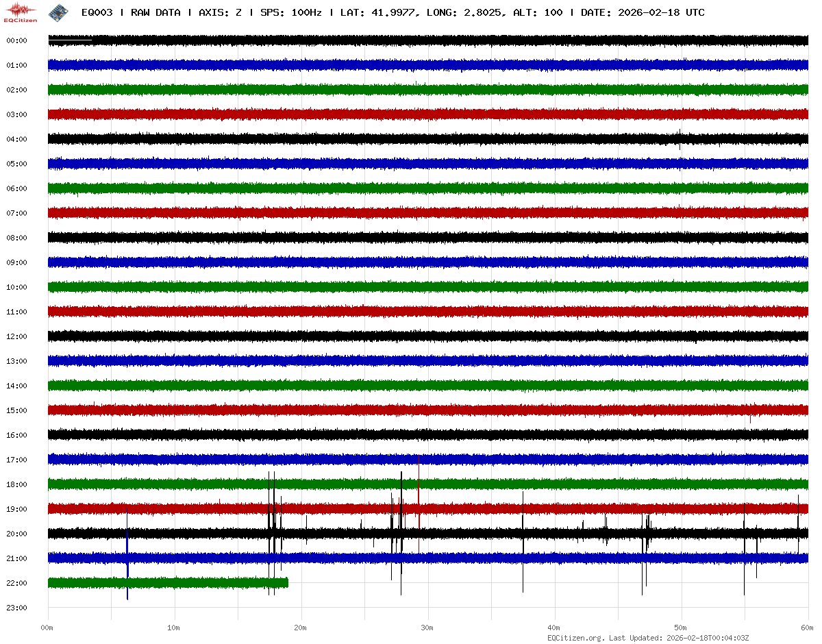Click the sensor board icon beside EQ003
The height and width of the screenshot is (644, 822).
[56, 12]
